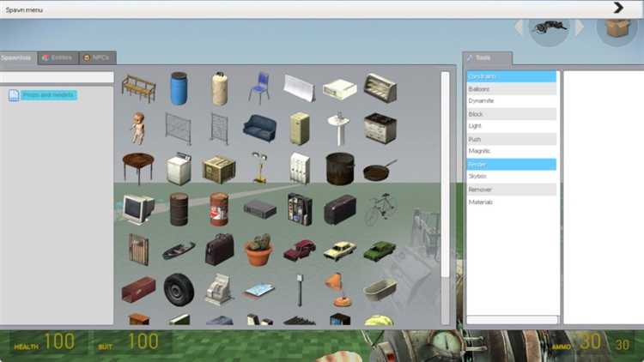The image size is (644, 362).
Task: Open the Entities tab
Action: pyautogui.click(x=58, y=57)
